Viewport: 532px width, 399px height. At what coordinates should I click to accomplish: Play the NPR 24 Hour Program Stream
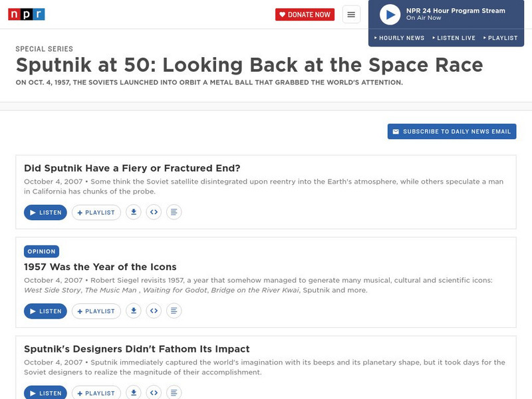390,15
